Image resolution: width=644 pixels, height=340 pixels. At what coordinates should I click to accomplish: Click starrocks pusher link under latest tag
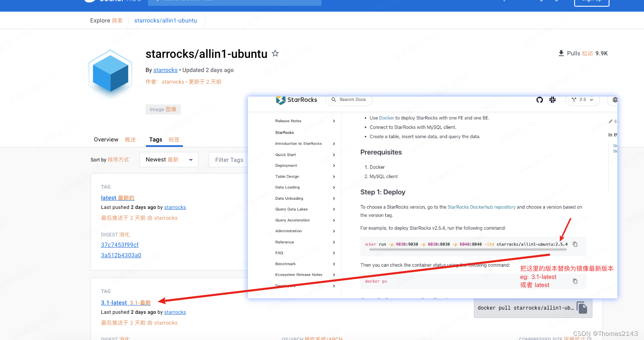(175, 207)
